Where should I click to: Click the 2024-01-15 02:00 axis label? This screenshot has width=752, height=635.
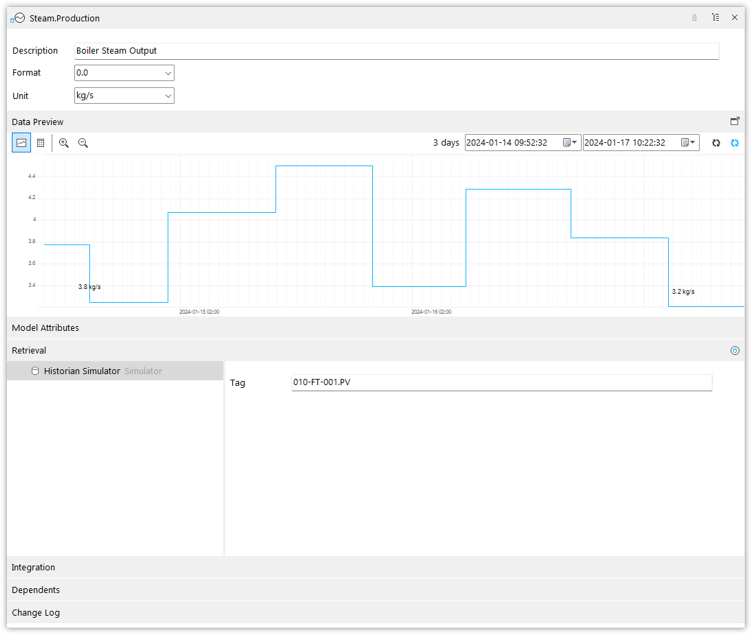tap(200, 312)
